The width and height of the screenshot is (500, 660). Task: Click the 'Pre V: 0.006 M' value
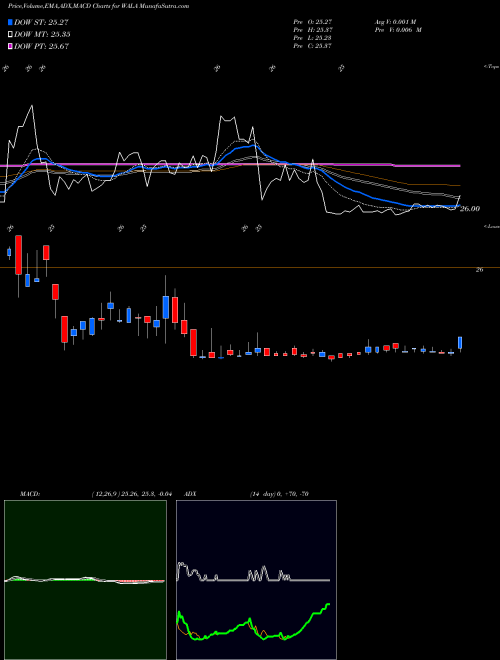point(400,30)
